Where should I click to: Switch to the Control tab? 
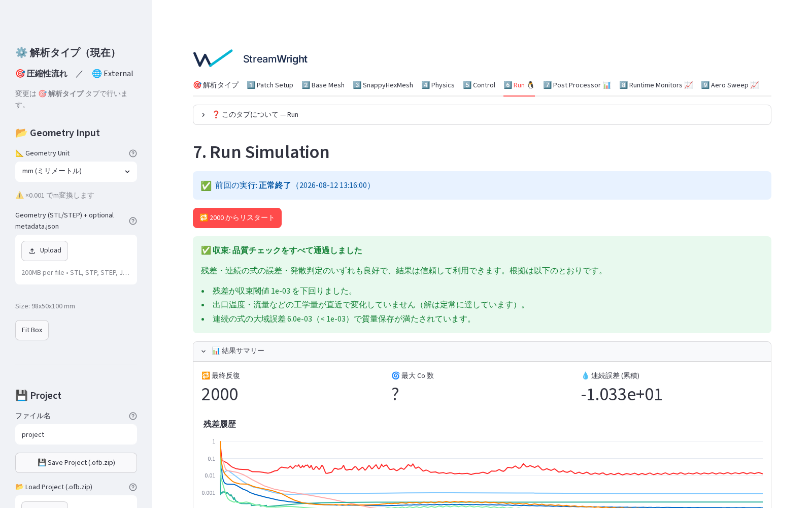tap(479, 85)
